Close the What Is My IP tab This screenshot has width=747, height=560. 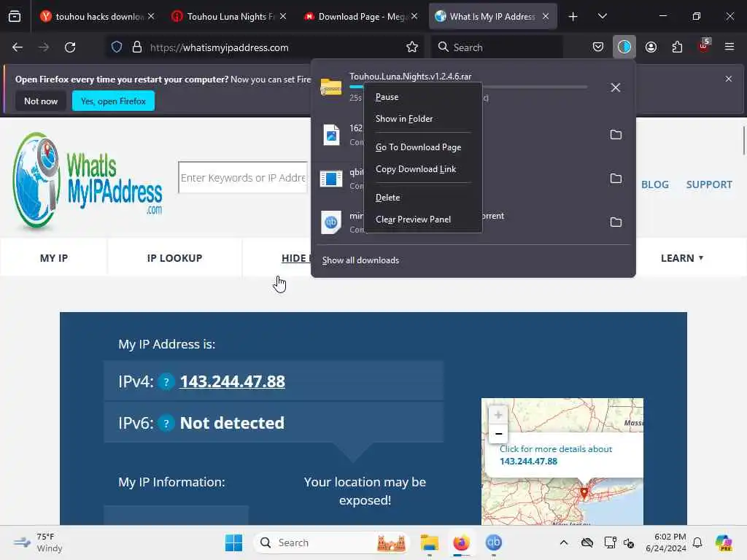[x=546, y=16]
